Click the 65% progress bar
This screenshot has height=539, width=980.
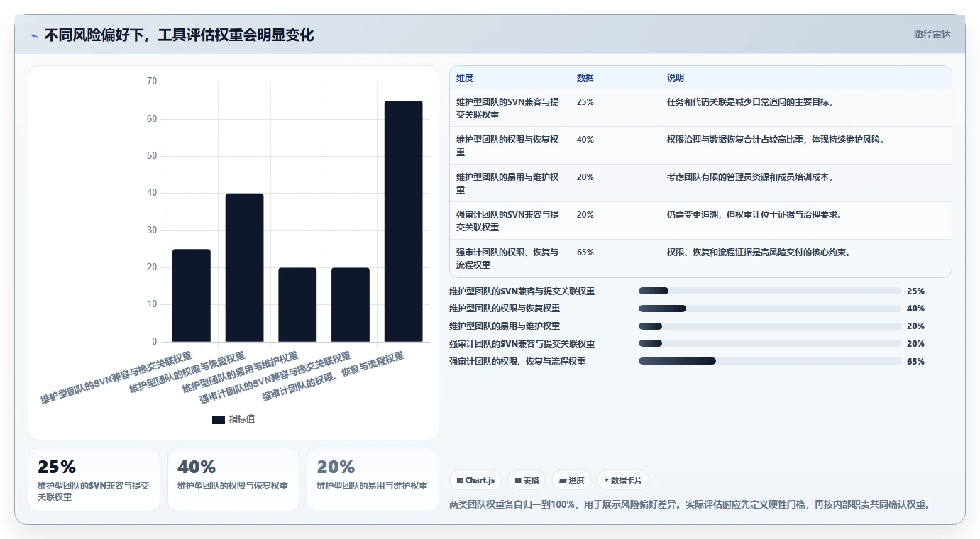point(770,362)
